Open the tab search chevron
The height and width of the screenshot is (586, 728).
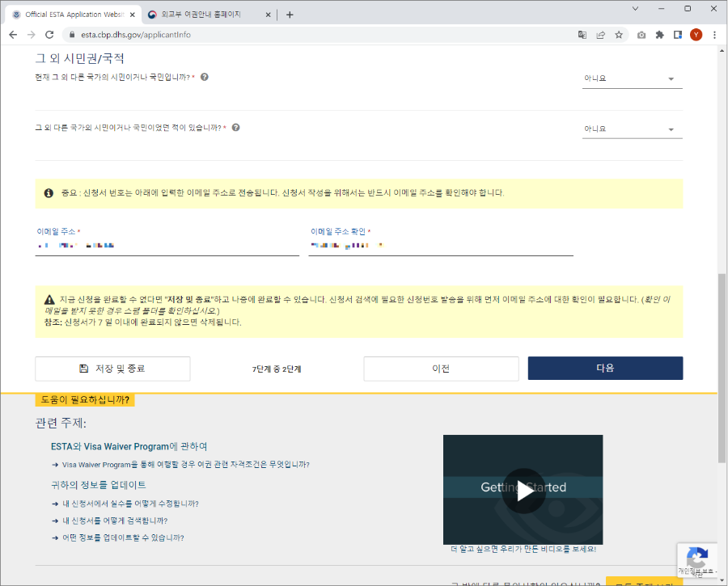[x=635, y=8]
